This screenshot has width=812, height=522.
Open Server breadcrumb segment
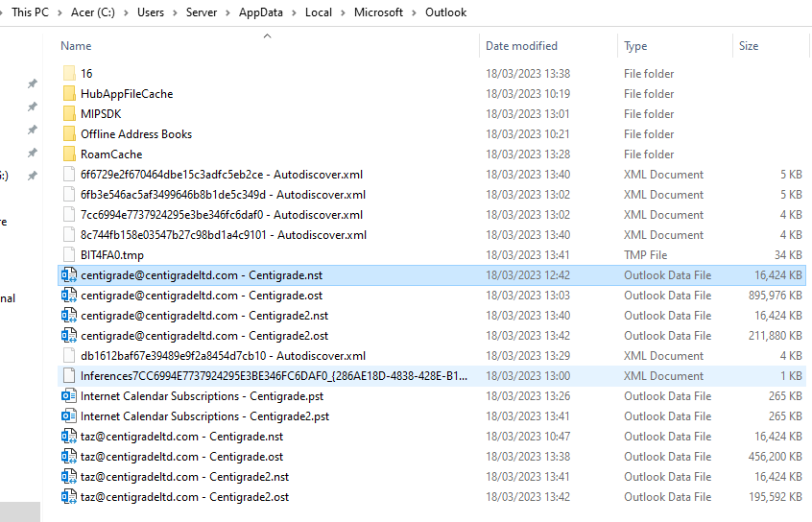(202, 12)
